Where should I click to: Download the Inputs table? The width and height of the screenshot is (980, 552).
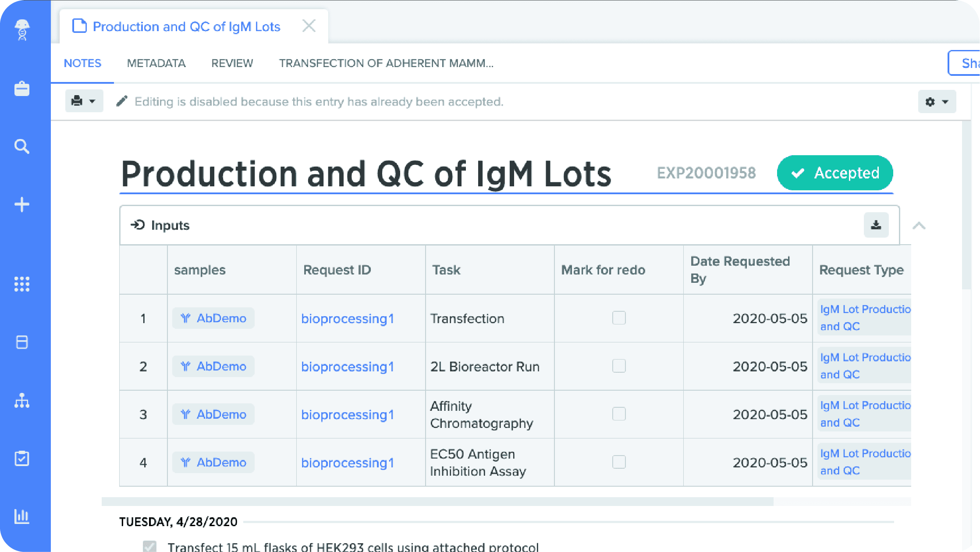tap(876, 225)
